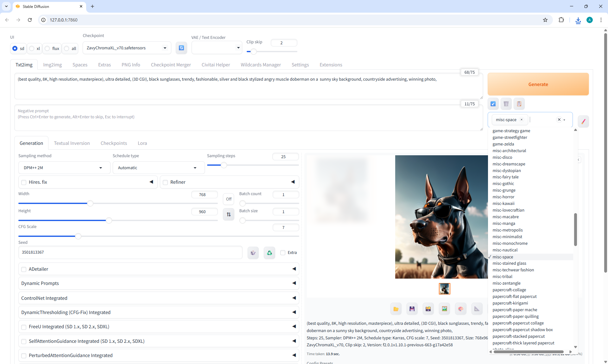Image resolution: width=608 pixels, height=364 pixels.
Task: Open the Lora tab
Action: [142, 143]
